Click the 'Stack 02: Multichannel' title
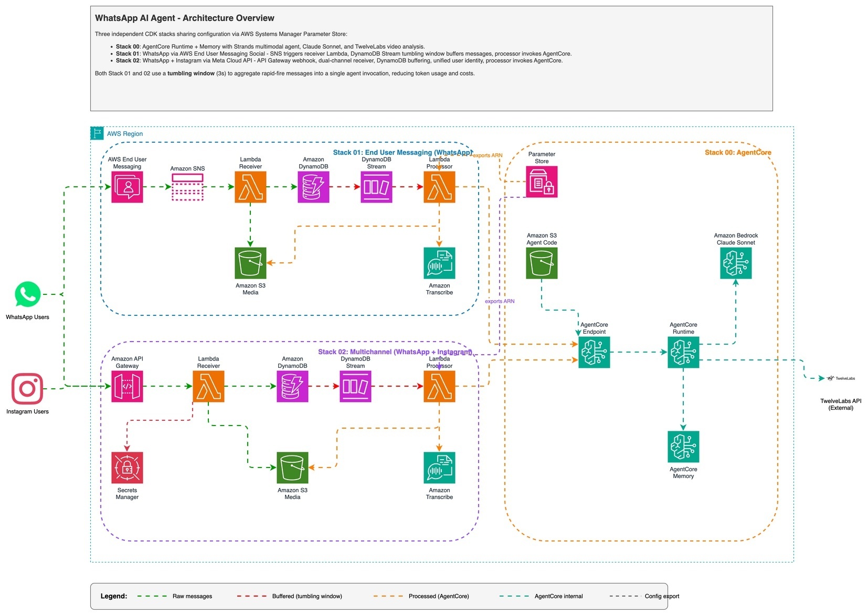The width and height of the screenshot is (868, 616). point(395,352)
